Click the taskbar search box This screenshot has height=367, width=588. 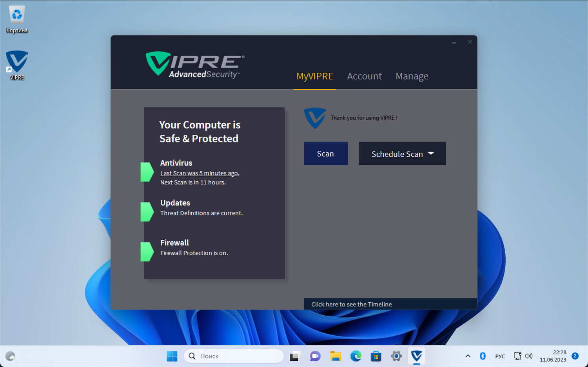point(234,356)
